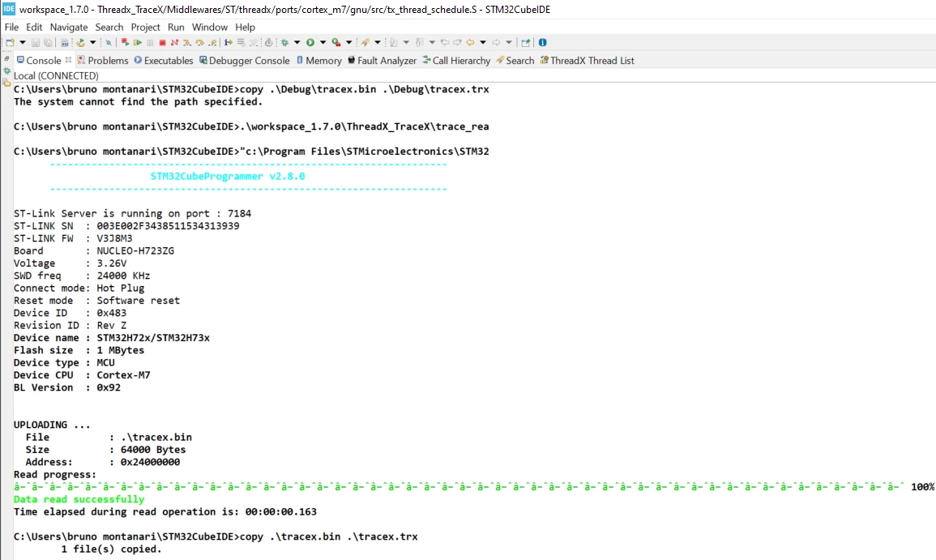Image resolution: width=936 pixels, height=560 pixels.
Task: Click the Step Over icon
Action: click(199, 42)
